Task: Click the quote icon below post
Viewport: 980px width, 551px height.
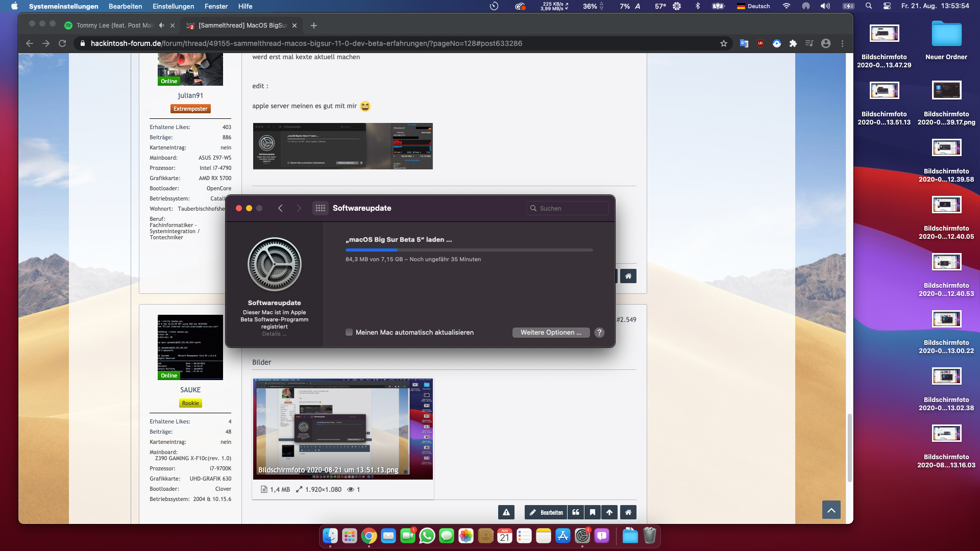Action: [576, 512]
